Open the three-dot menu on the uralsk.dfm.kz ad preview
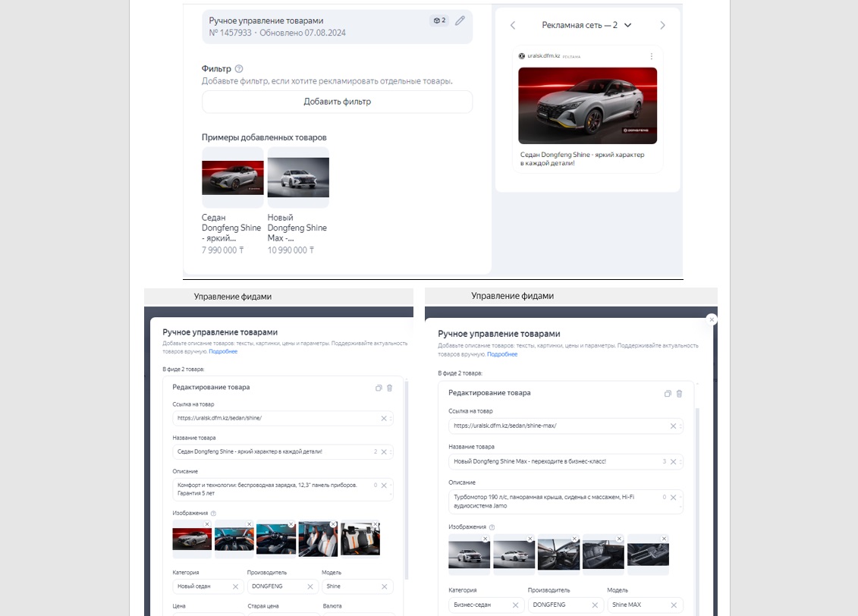The width and height of the screenshot is (858, 616). 651,56
